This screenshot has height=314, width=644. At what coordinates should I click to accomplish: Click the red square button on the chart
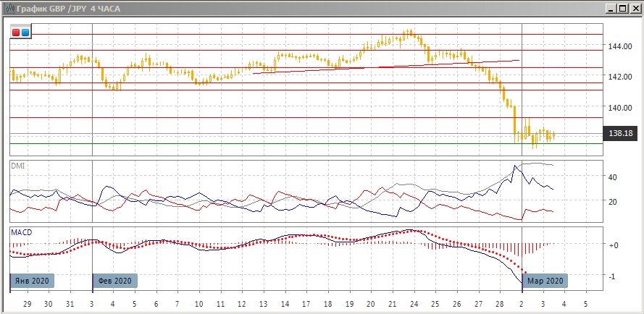(16, 33)
